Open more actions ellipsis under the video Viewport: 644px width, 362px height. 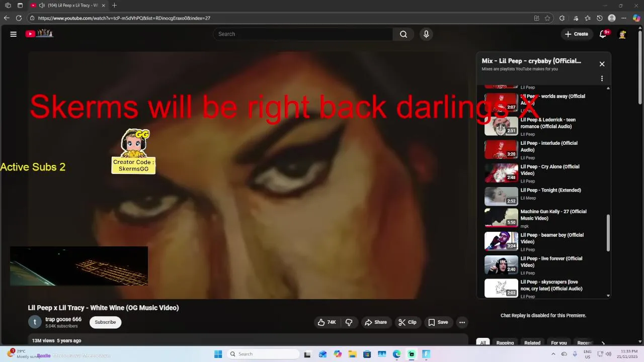[462, 322]
